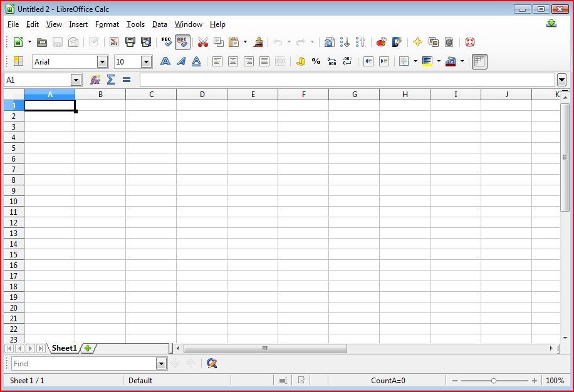Open the Format menu

click(x=107, y=24)
